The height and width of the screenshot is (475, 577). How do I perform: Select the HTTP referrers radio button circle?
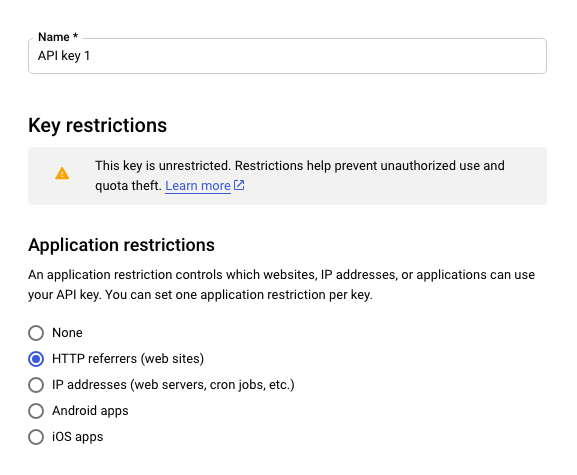coord(36,359)
